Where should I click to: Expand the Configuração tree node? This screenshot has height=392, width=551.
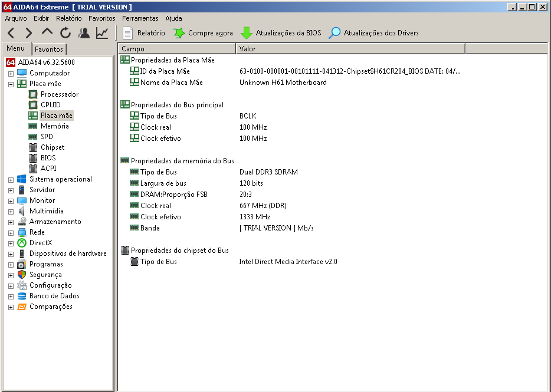11,286
